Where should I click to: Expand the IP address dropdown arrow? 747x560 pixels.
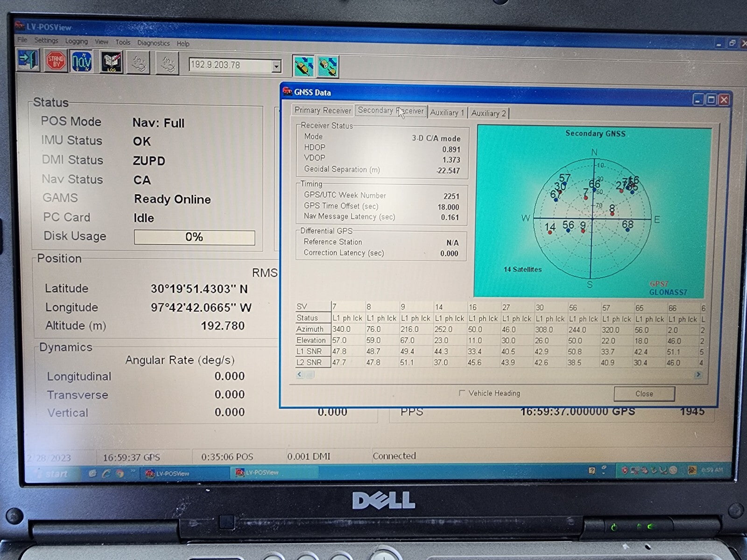pos(276,66)
